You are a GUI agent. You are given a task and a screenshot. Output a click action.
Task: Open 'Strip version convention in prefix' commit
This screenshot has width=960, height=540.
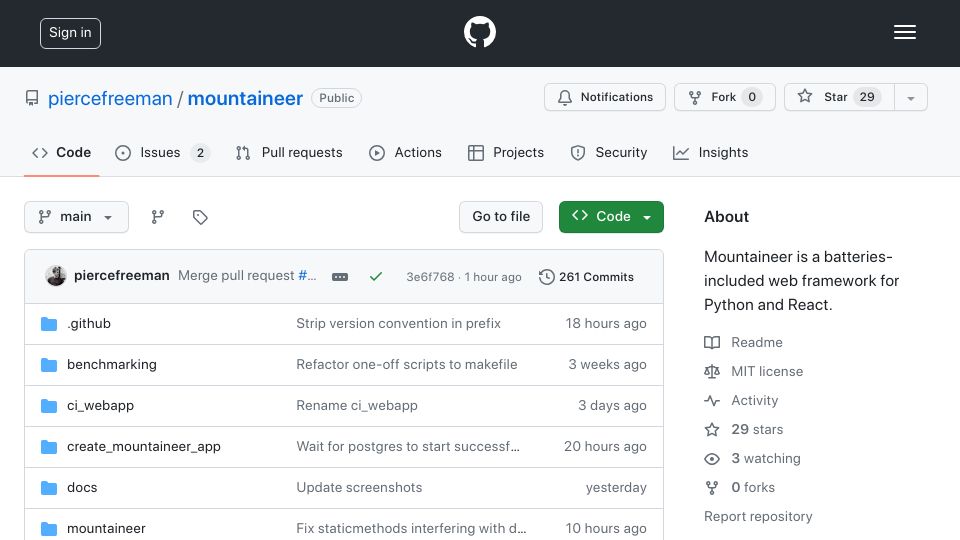(399, 324)
